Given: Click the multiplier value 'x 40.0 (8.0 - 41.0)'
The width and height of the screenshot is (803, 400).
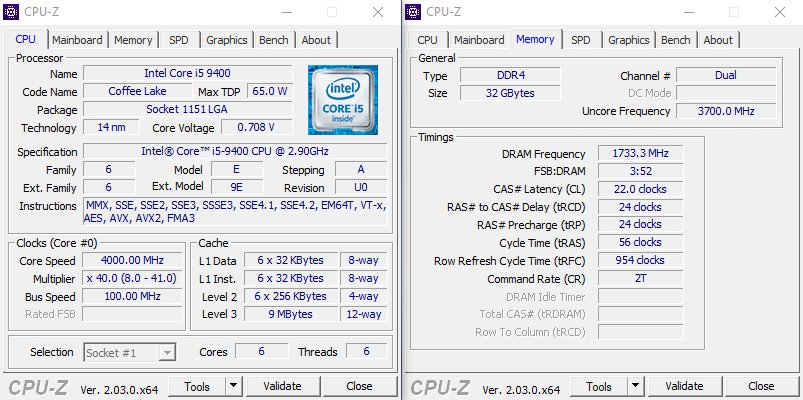Looking at the screenshot, I should click(132, 278).
